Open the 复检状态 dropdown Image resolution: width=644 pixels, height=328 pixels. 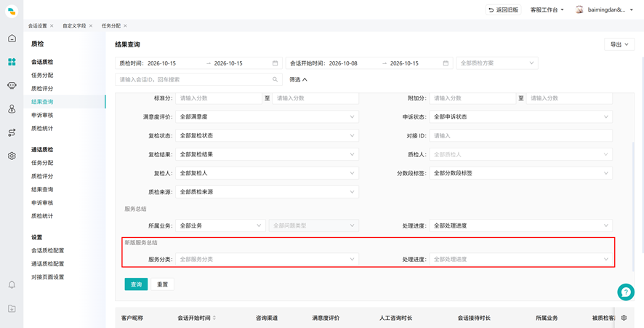[267, 136]
